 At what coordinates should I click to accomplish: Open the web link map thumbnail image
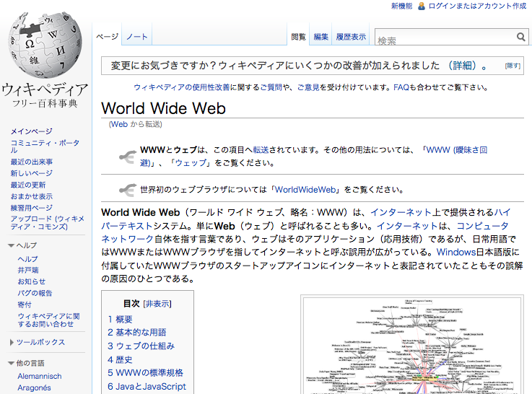[412, 346]
